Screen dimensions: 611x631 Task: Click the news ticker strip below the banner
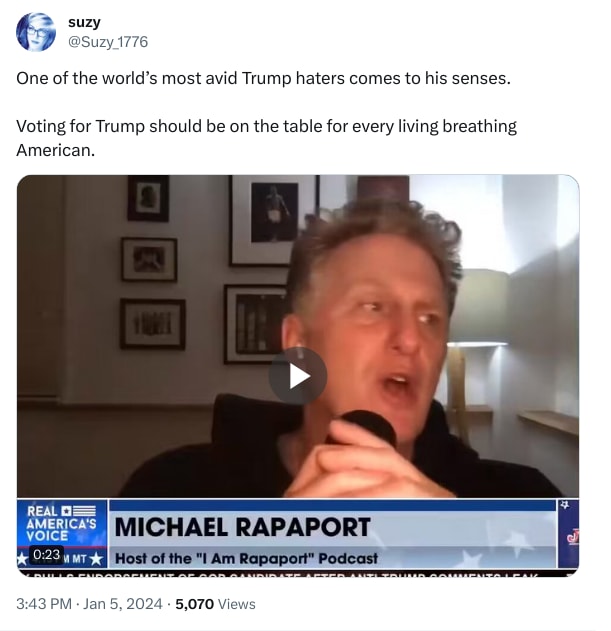pyautogui.click(x=297, y=574)
